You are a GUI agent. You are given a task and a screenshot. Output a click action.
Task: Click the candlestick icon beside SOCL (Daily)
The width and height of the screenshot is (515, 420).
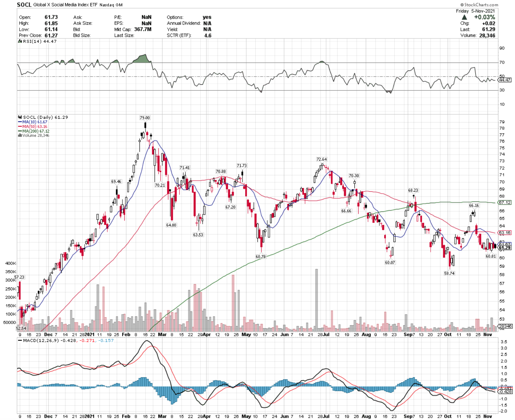[20, 117]
